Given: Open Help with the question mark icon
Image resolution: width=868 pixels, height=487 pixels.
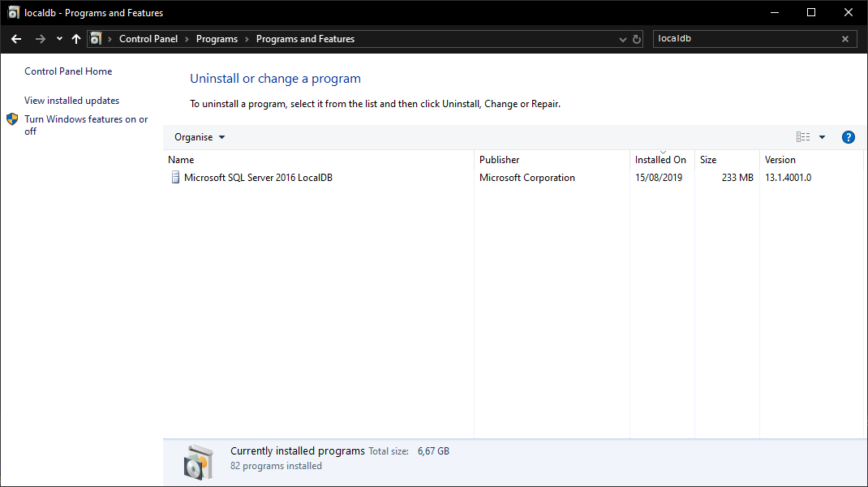Looking at the screenshot, I should pyautogui.click(x=848, y=137).
